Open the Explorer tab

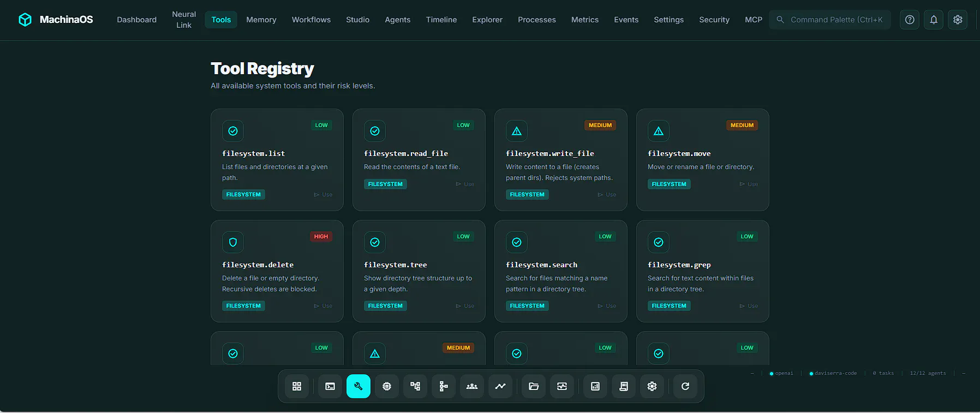coord(487,20)
